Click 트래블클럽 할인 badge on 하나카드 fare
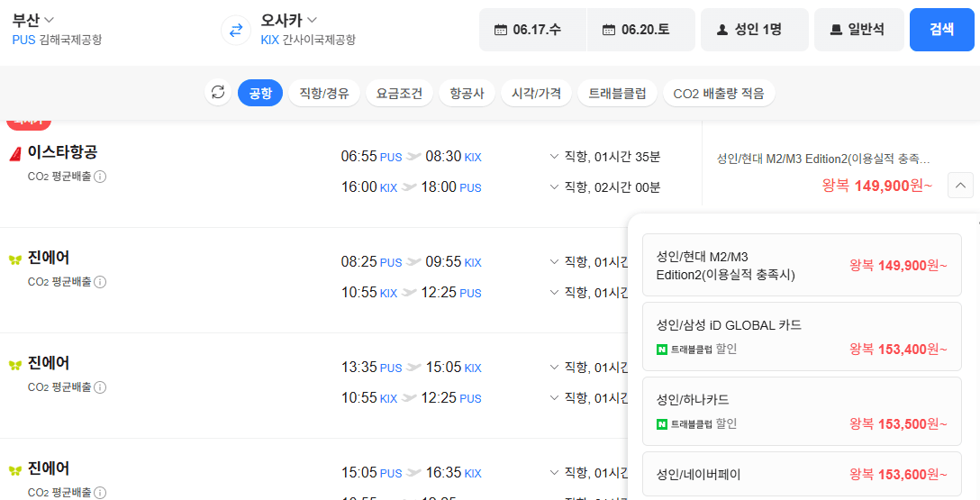Screen dimensions: 980x500 (697, 423)
